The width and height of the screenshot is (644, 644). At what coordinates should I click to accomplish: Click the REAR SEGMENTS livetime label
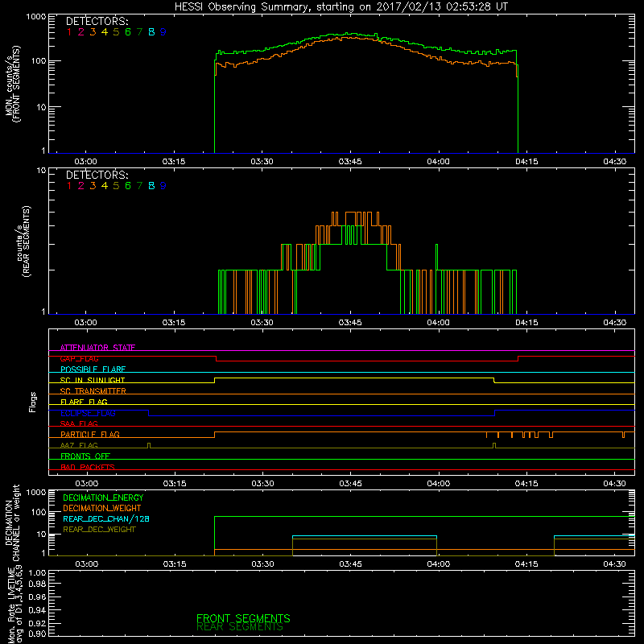240,627
